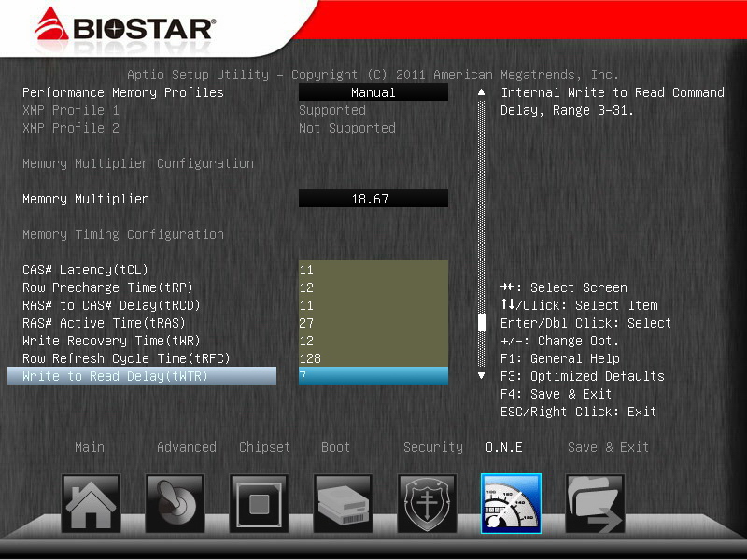
Task: Click the 'Internal Write to Read Command' description
Action: (x=613, y=92)
